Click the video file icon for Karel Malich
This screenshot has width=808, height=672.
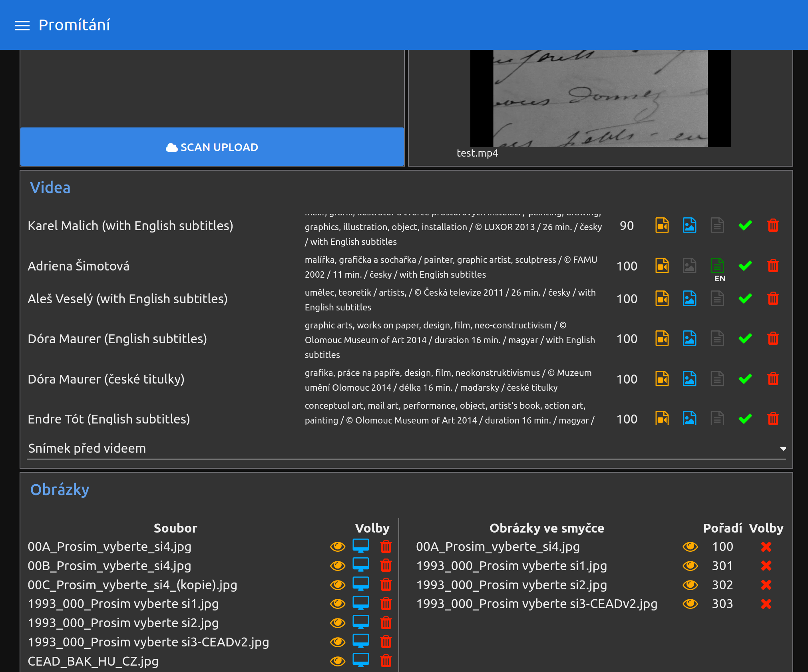(662, 226)
